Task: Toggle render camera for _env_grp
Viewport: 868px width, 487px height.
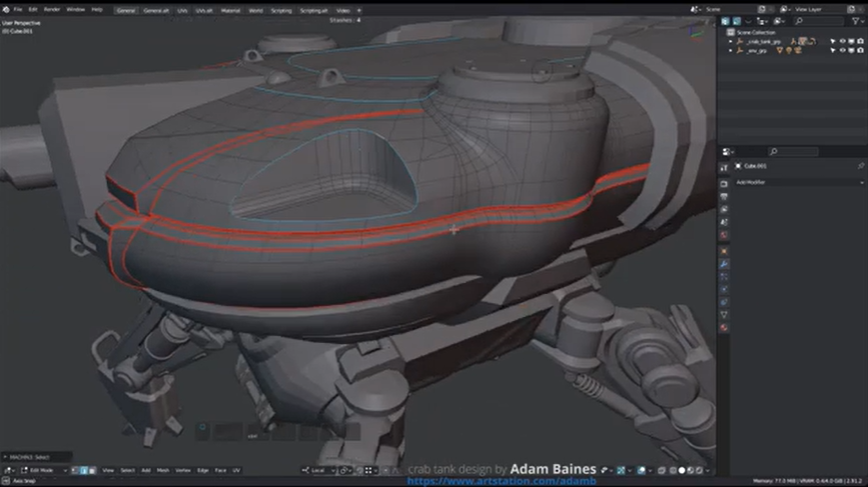Action: point(860,50)
